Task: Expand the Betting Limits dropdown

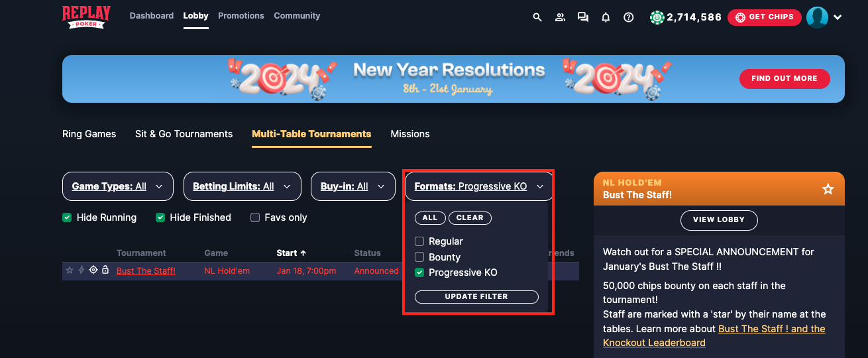Action: [x=243, y=186]
